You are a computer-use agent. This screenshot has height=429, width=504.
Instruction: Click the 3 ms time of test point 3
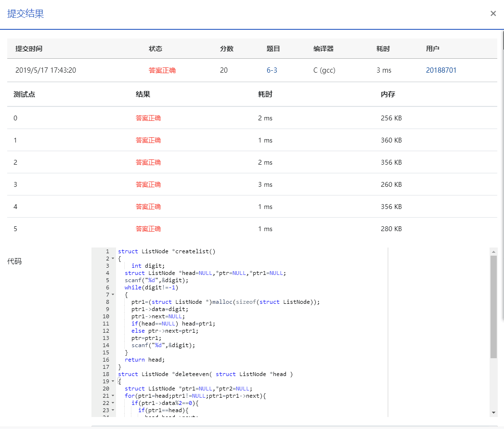pyautogui.click(x=265, y=184)
